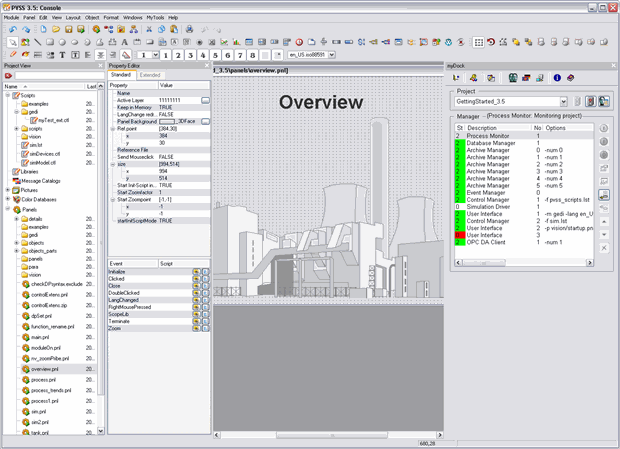Expand the Pictures tree node
620x449 pixels.
pyautogui.click(x=9, y=189)
